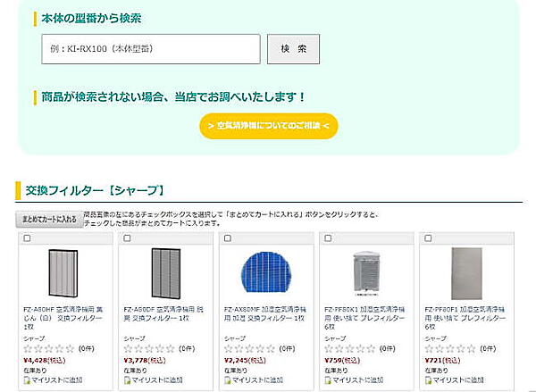The width and height of the screenshot is (536, 392).
Task: Click the My List icon for FZ-A80HF
Action: pos(27,380)
